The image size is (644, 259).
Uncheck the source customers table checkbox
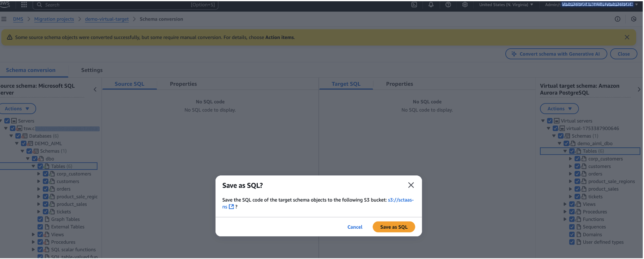point(46,181)
